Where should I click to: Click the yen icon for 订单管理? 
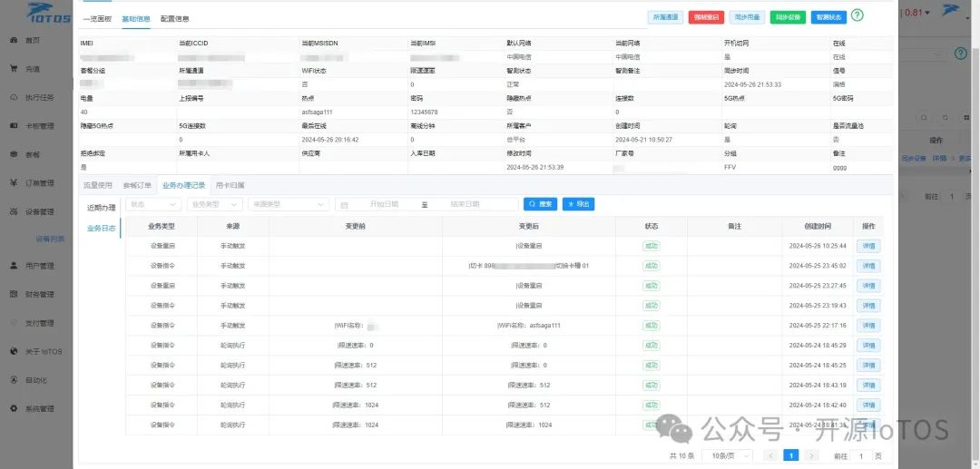click(x=14, y=183)
